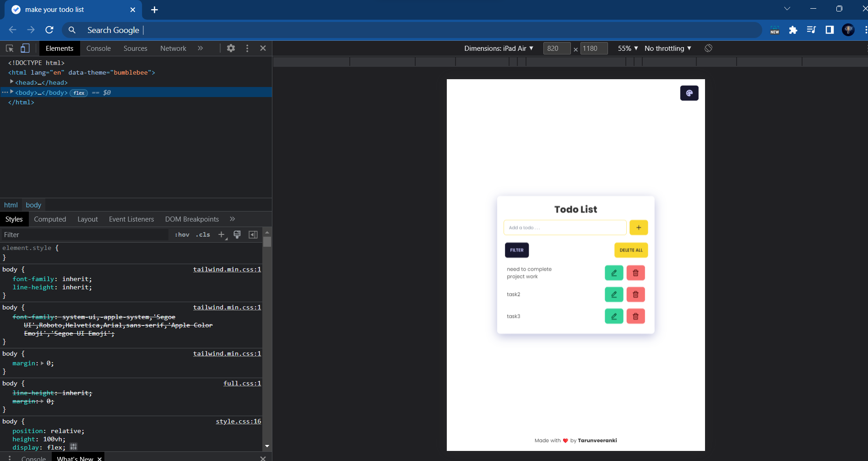The image size is (868, 461).
Task: Open the DOM Breakpoints tab
Action: point(192,219)
